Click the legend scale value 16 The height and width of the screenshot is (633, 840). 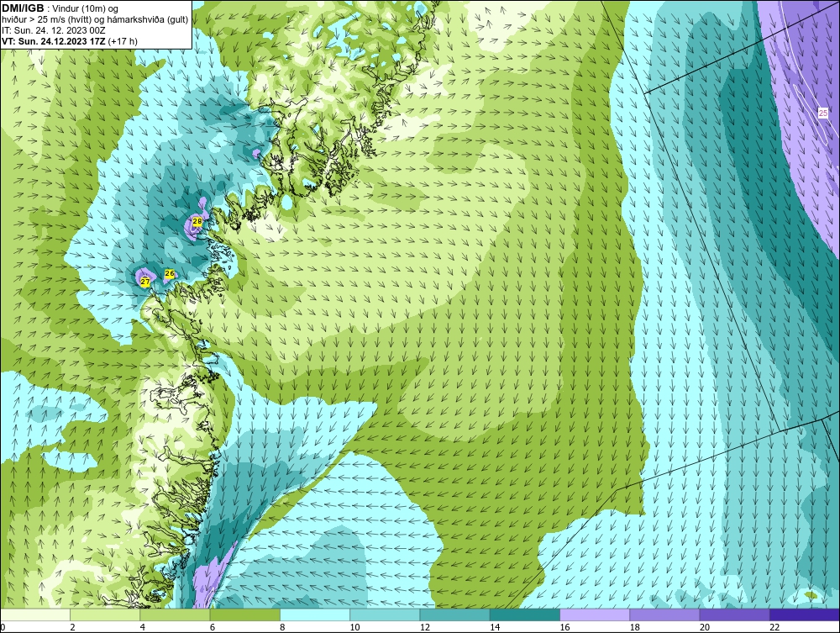(x=564, y=628)
